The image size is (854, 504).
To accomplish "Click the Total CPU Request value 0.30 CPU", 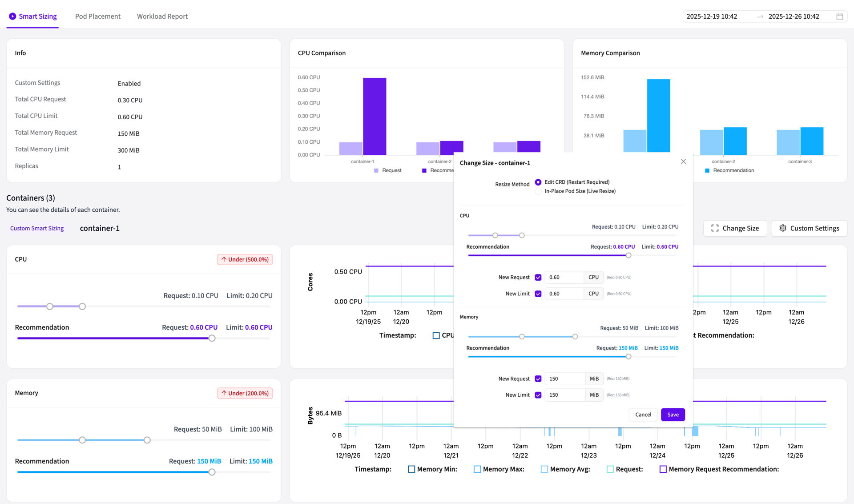I will 130,101.
